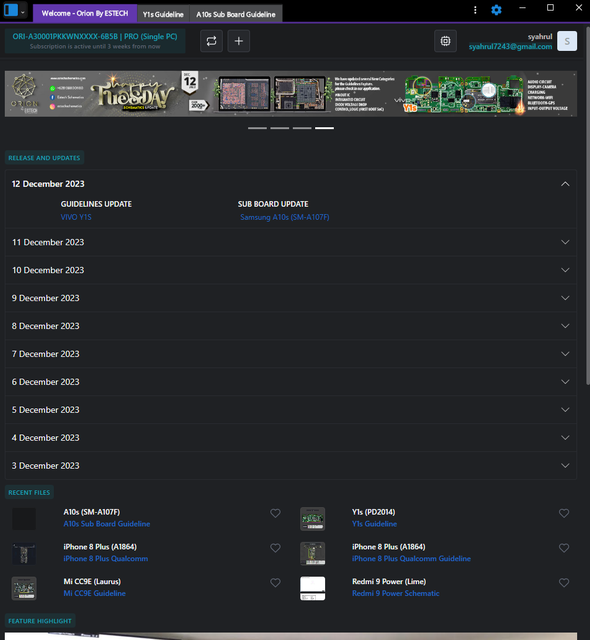Click the iPhone 8 Plus Qualcomm thumbnail
The image size is (590, 640).
[x=24, y=553]
